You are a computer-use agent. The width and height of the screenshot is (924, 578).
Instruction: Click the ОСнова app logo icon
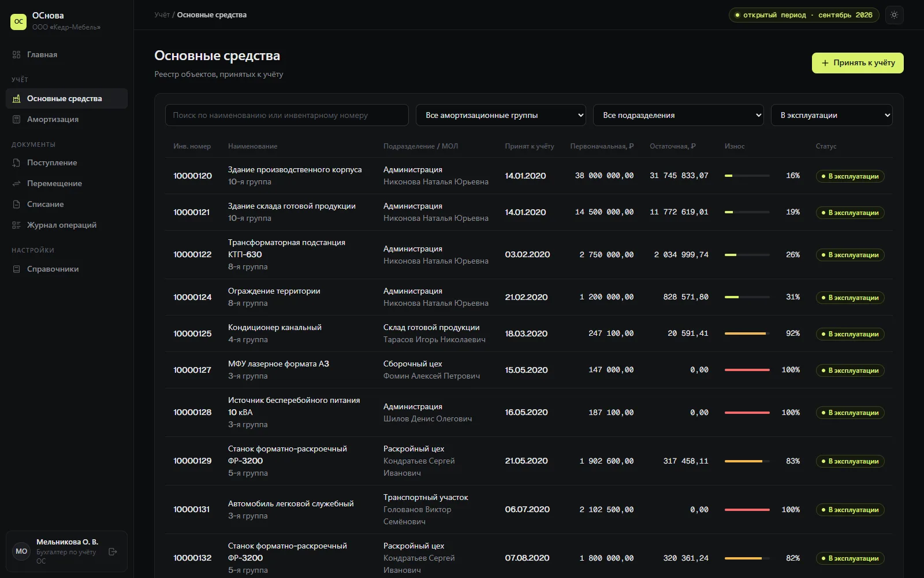coord(18,21)
